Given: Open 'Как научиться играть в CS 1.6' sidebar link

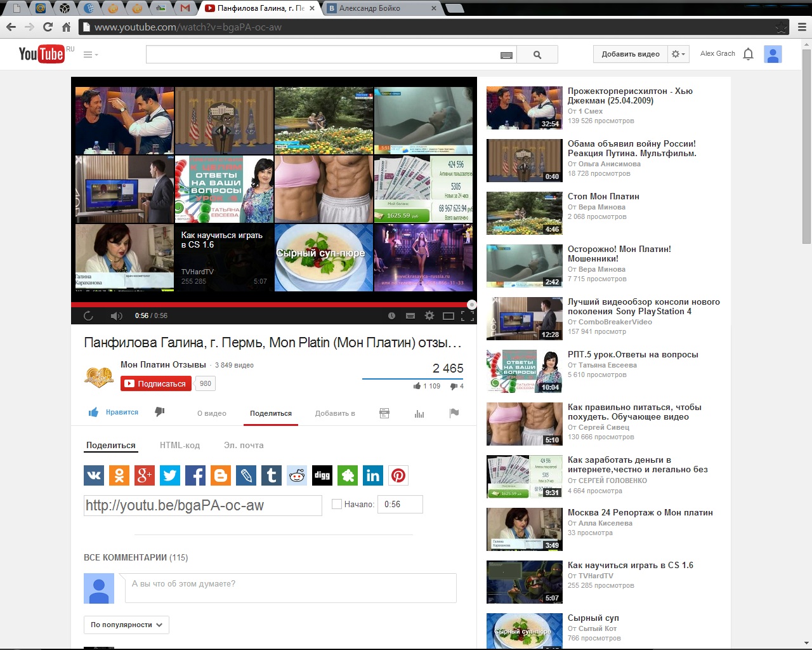Looking at the screenshot, I should pyautogui.click(x=631, y=566).
